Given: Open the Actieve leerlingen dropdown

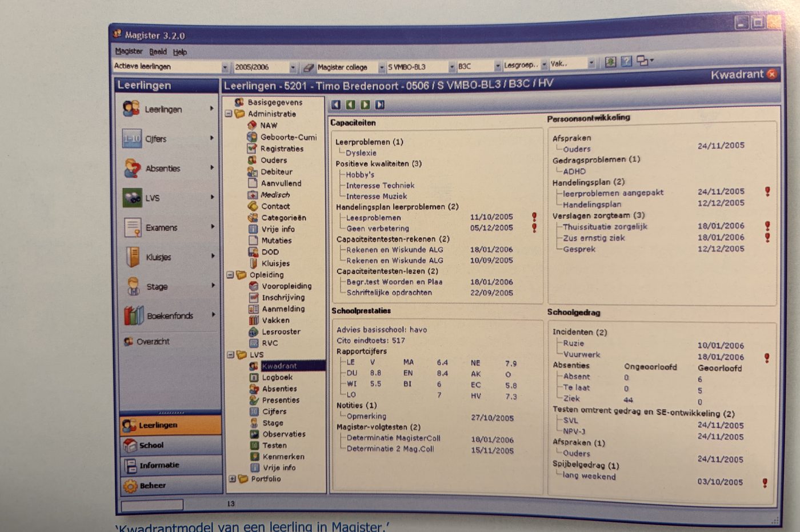Looking at the screenshot, I should click(225, 67).
